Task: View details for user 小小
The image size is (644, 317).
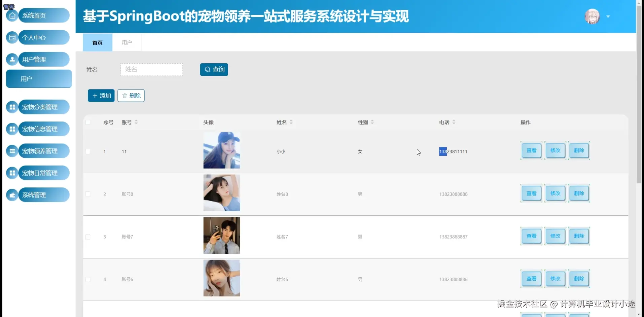Action: tap(532, 150)
